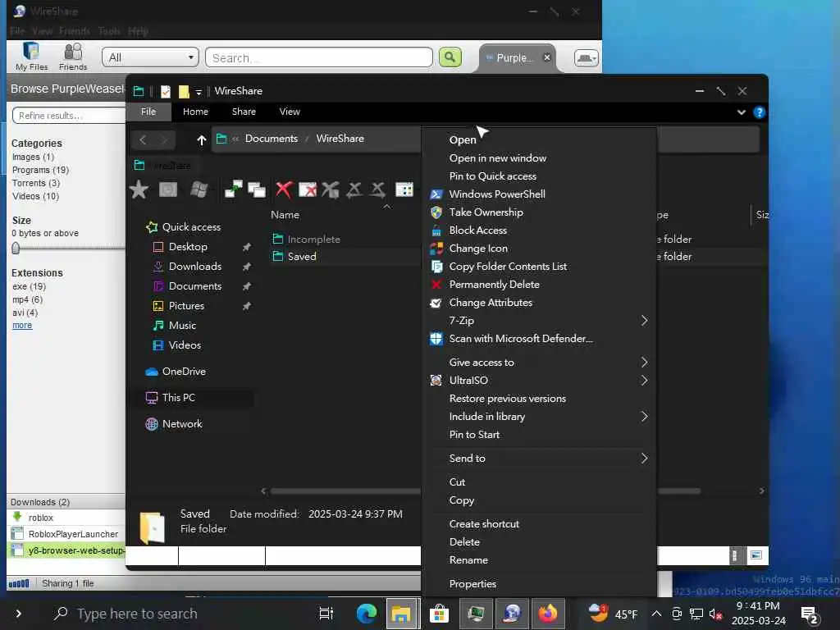
Task: Open the Quick Access Toolbar dropdown arrow
Action: (x=199, y=92)
